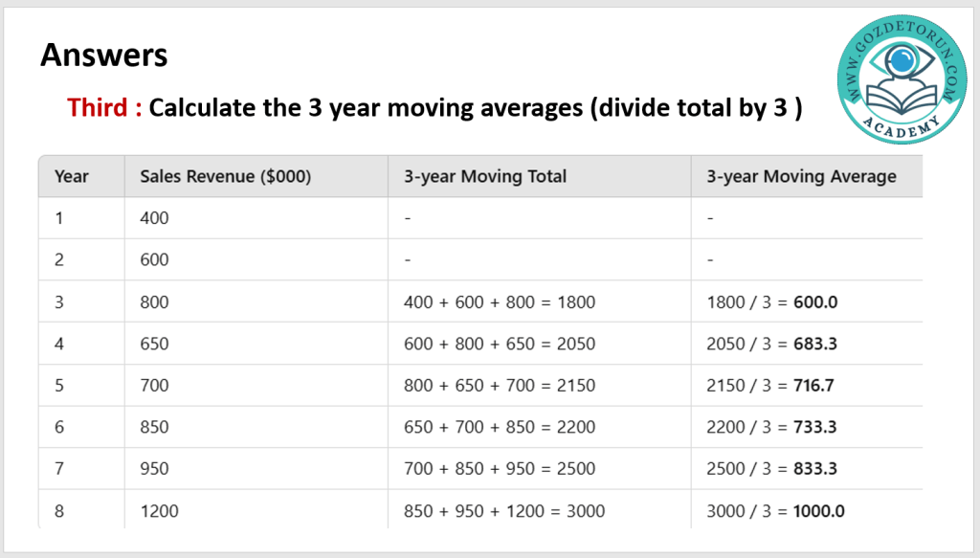Click the moving average result 1000.0
Viewport: 980px width, 558px height.
(x=819, y=510)
